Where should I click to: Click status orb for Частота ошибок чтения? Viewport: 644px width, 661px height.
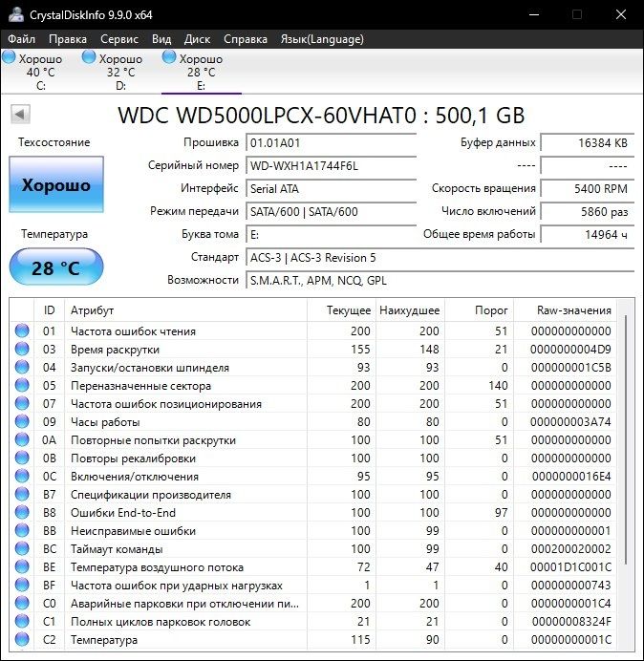pyautogui.click(x=22, y=330)
